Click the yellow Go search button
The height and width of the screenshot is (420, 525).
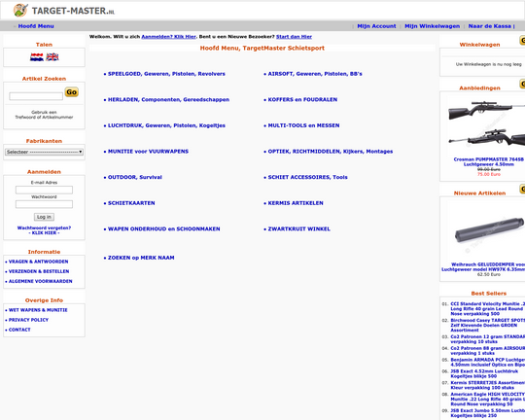coord(71,91)
